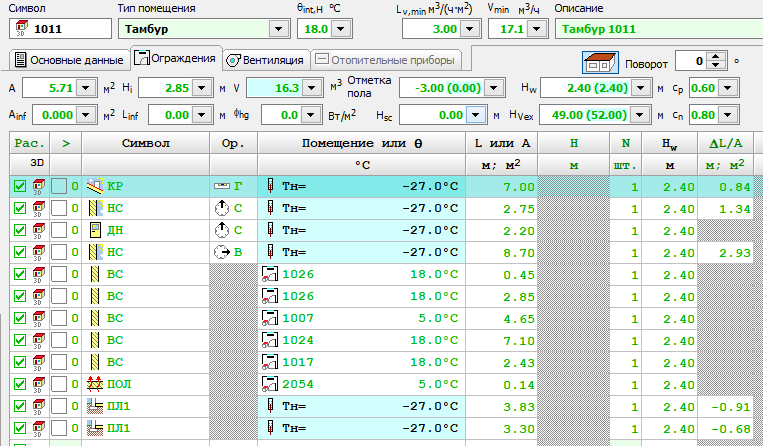Image resolution: width=763 pixels, height=446 pixels.
Task: Toggle the green checkbox in the ПОЛ row
Action: point(20,384)
